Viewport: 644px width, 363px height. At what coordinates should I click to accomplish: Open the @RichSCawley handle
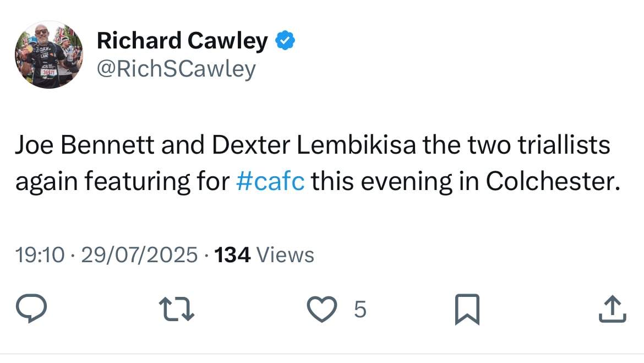176,69
